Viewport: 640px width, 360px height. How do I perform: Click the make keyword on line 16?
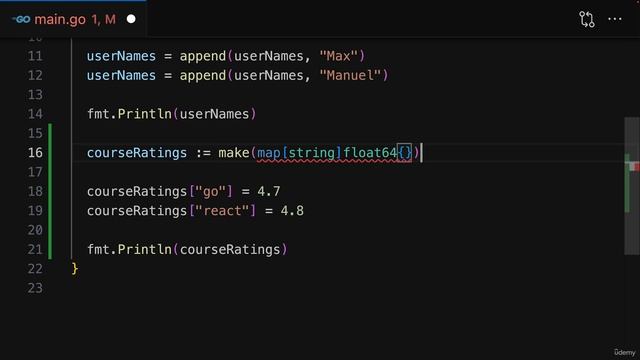234,153
